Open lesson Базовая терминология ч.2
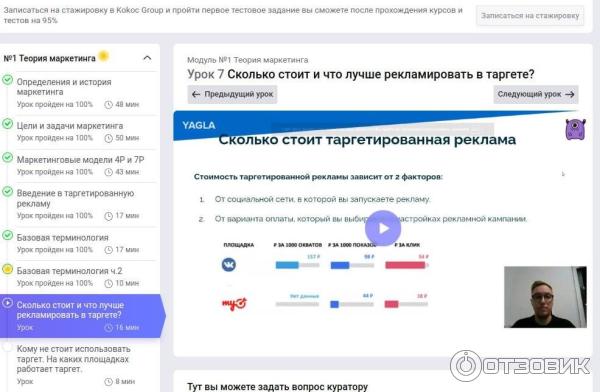The width and height of the screenshot is (600, 392). point(69,271)
